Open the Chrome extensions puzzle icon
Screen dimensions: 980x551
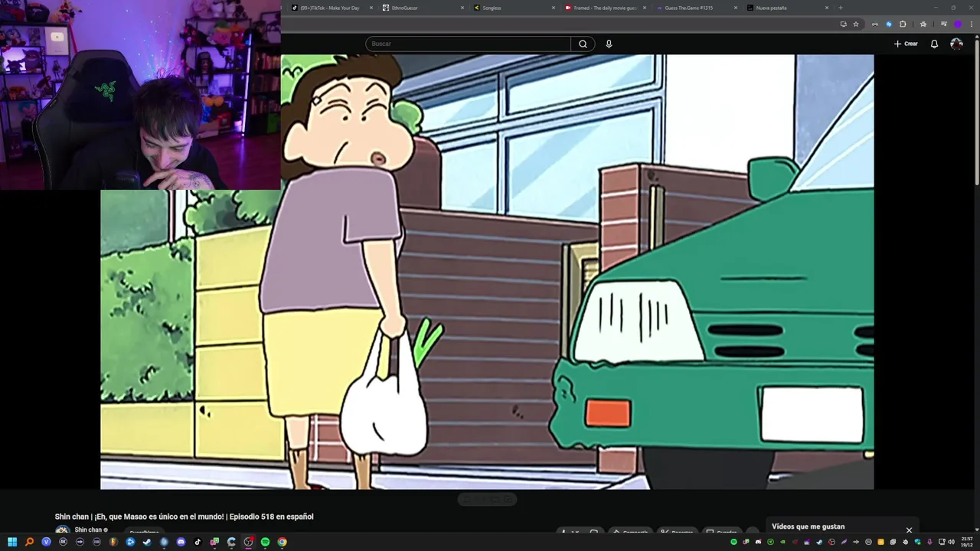click(x=903, y=24)
